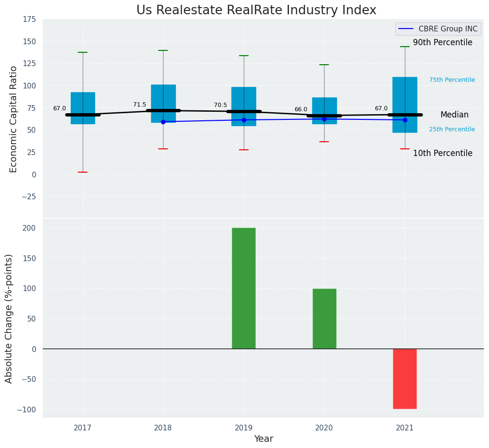Click the 2019 x-axis tick label

coord(244,428)
